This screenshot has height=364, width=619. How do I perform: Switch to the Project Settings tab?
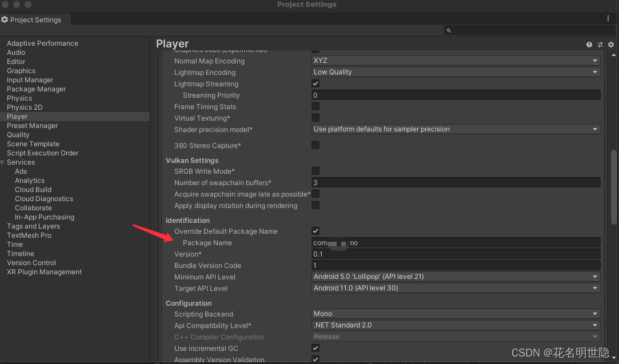(x=34, y=19)
